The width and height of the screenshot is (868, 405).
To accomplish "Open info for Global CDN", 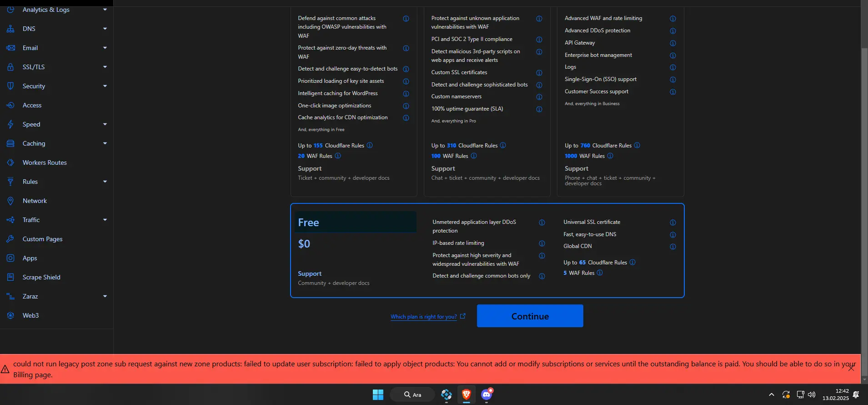I will pyautogui.click(x=673, y=247).
